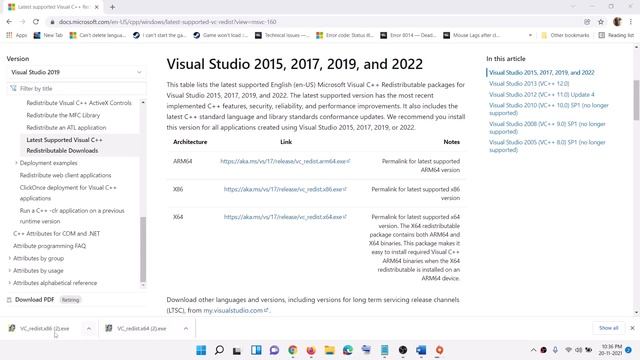
Task: Open taskbar Search magnifier
Action: tap(219, 350)
